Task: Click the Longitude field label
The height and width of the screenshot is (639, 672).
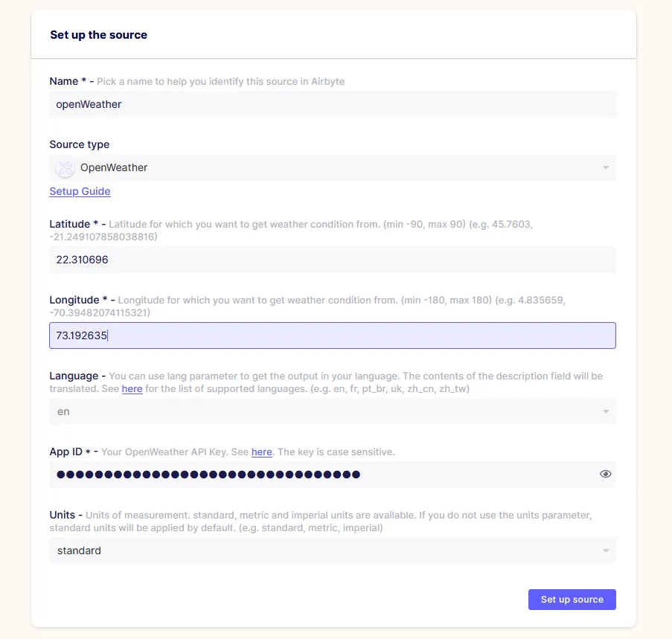Action: pos(74,301)
